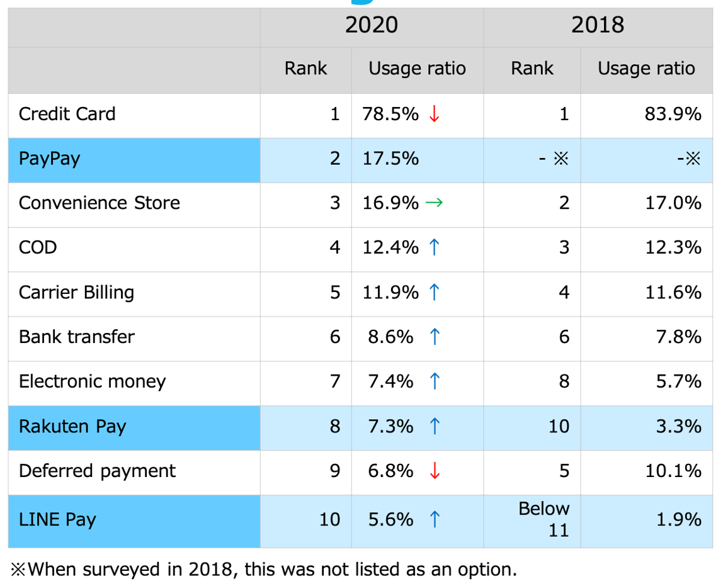
Task: Click Deferred payment's 2018 rank 5
Action: tap(564, 471)
